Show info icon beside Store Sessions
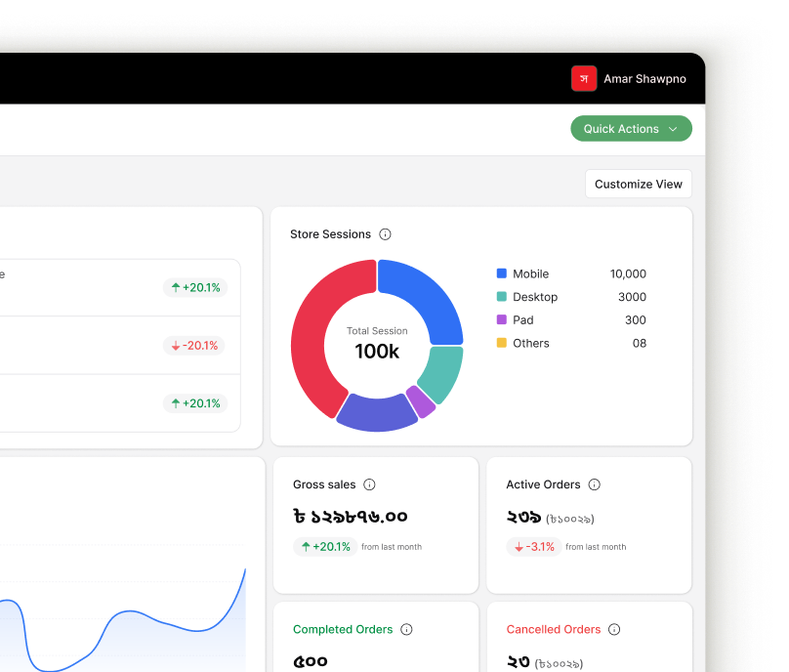 click(385, 234)
